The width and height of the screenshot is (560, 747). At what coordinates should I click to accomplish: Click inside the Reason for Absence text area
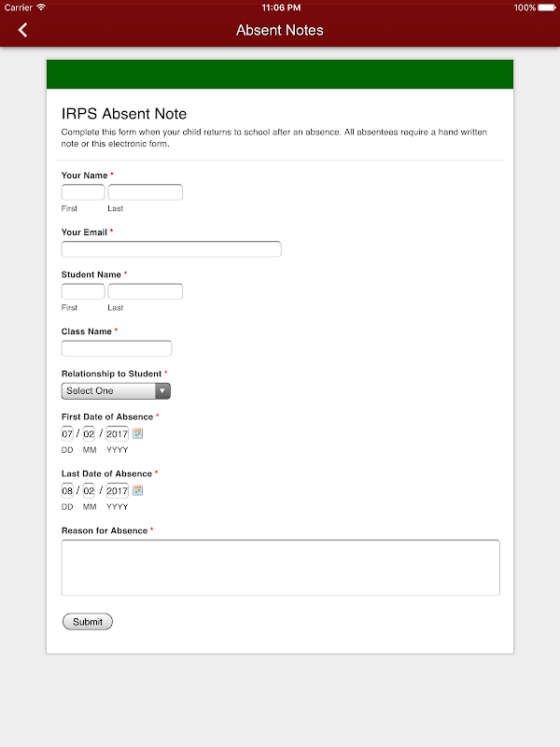[281, 568]
